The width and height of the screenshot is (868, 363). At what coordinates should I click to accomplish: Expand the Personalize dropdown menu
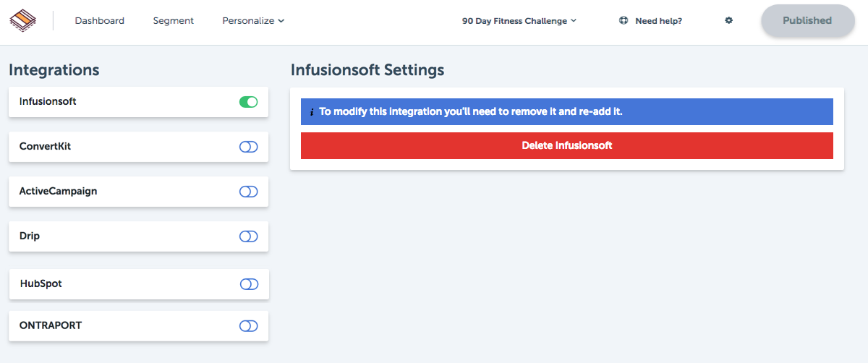click(x=253, y=21)
